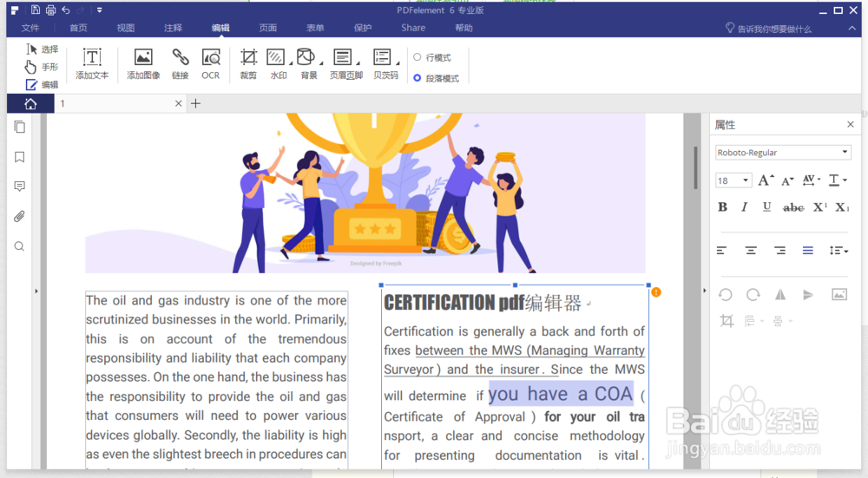Select the 选择 selection tool

click(42, 49)
